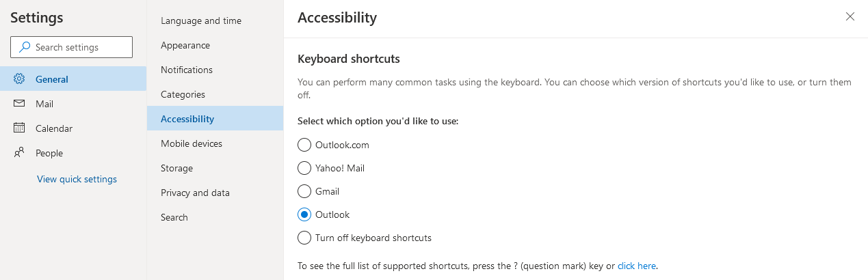Click the People icon in sidebar
Viewport: 868px width, 280px height.
coord(19,153)
